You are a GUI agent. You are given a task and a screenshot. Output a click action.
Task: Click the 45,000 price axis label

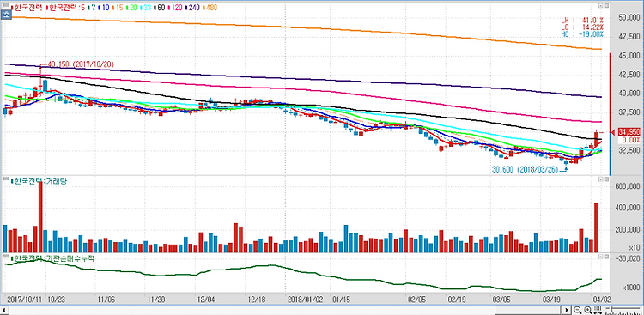click(x=629, y=56)
